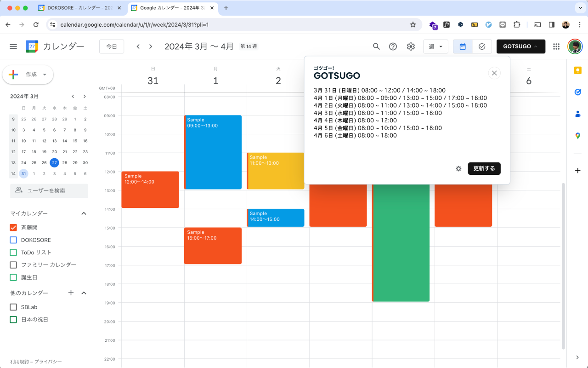Collapse 他のカレンダー section
Screen dimensions: 588x368
[84, 293]
